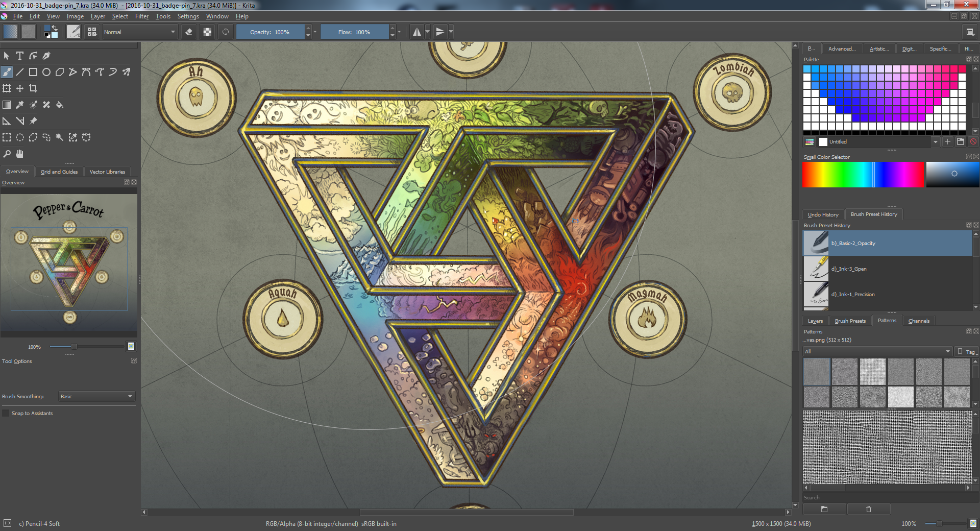Select the Freehand Brush tool
Viewport: 980px width, 531px height.
pyautogui.click(x=7, y=72)
